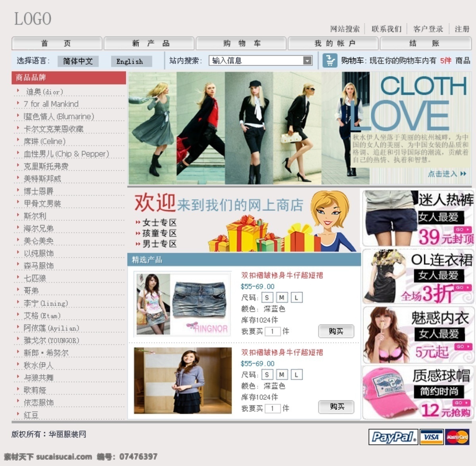The height and width of the screenshot is (466, 476).
Task: Click 网站搜索 top link
Action: (x=345, y=29)
